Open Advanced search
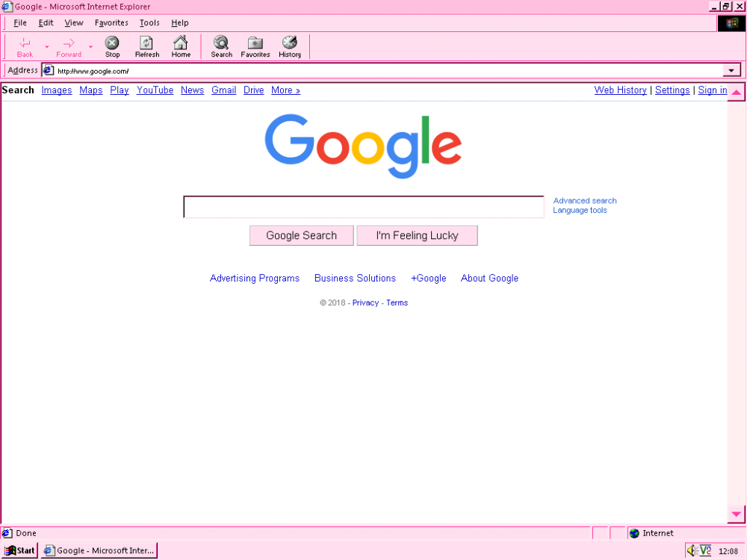 pyautogui.click(x=584, y=200)
